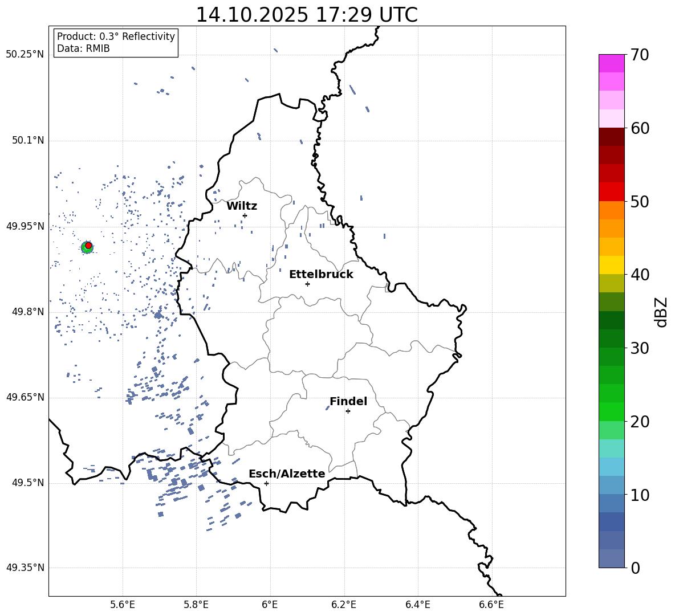
Task: Pick the yellow swatch just above 40
Action: pos(611,265)
